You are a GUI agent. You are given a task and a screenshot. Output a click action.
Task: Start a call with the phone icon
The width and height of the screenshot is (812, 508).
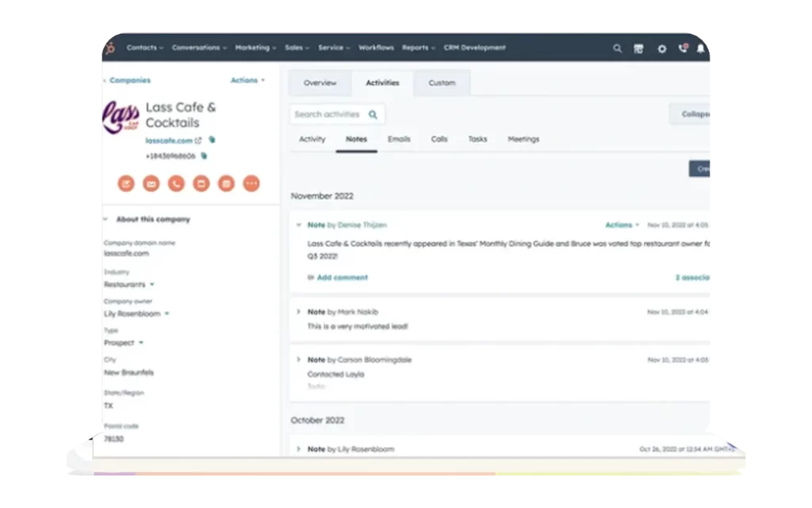tap(176, 183)
